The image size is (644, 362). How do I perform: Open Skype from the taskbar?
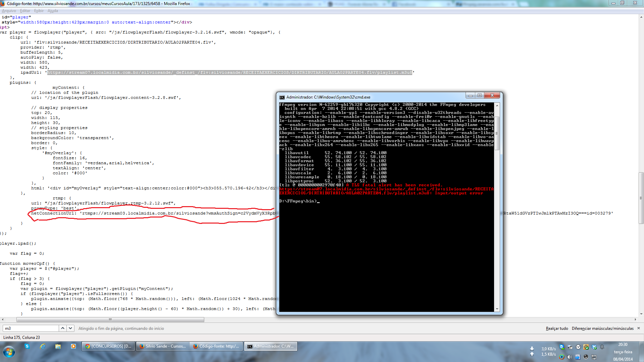[27, 346]
